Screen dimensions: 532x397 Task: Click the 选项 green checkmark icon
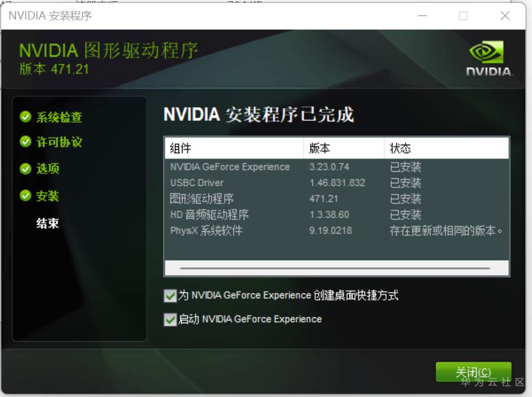(25, 169)
